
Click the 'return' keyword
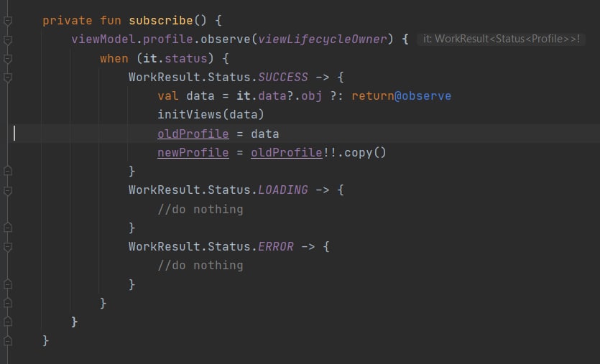tap(373, 96)
